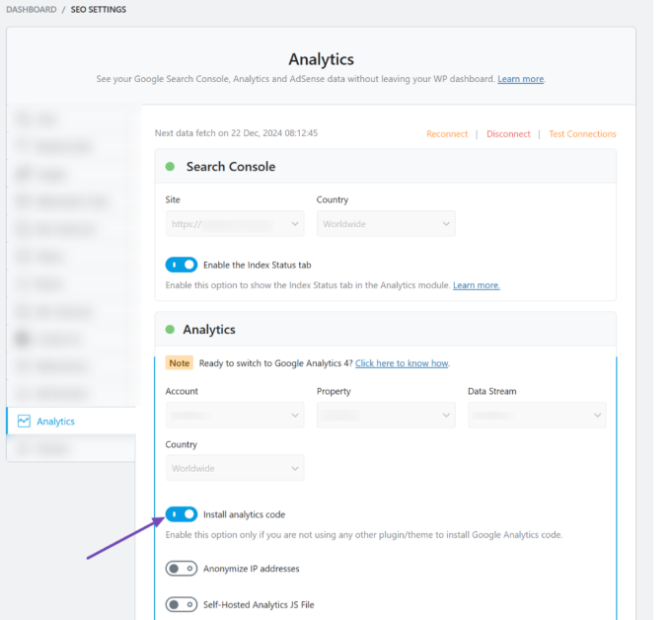
Task: Select the SEO Settings breadcrumb item
Action: coord(97,10)
